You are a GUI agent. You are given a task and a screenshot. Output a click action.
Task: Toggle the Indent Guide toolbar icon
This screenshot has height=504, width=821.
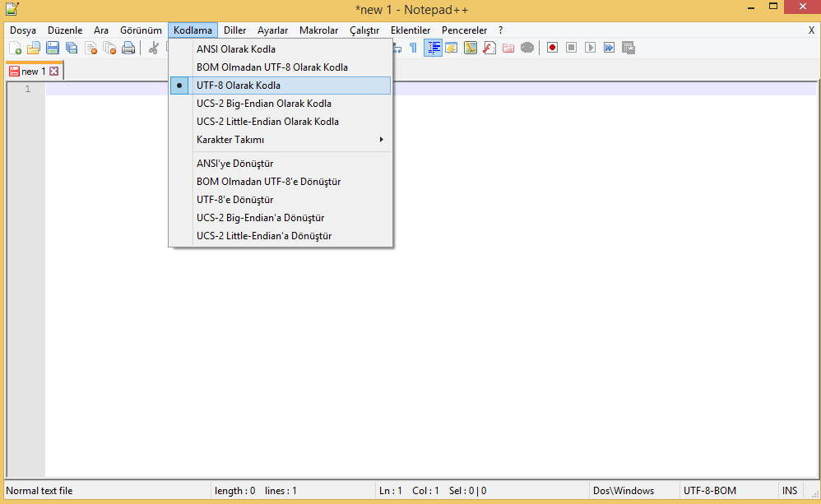click(x=433, y=49)
